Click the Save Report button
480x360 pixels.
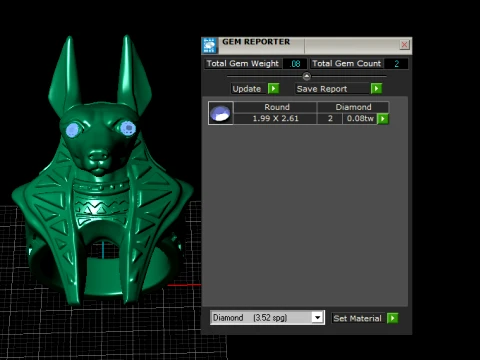coord(332,89)
